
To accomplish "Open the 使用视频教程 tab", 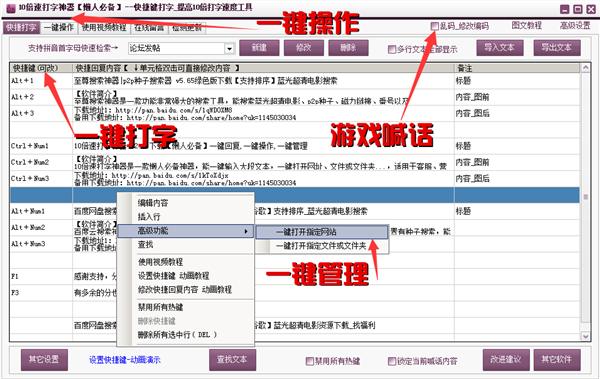I will coord(104,28).
